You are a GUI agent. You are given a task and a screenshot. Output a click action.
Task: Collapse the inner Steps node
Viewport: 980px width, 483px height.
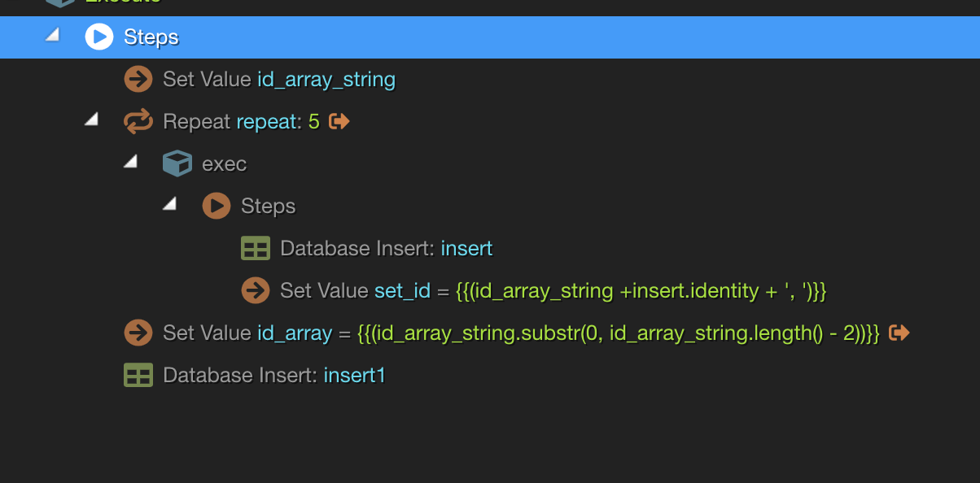point(170,203)
